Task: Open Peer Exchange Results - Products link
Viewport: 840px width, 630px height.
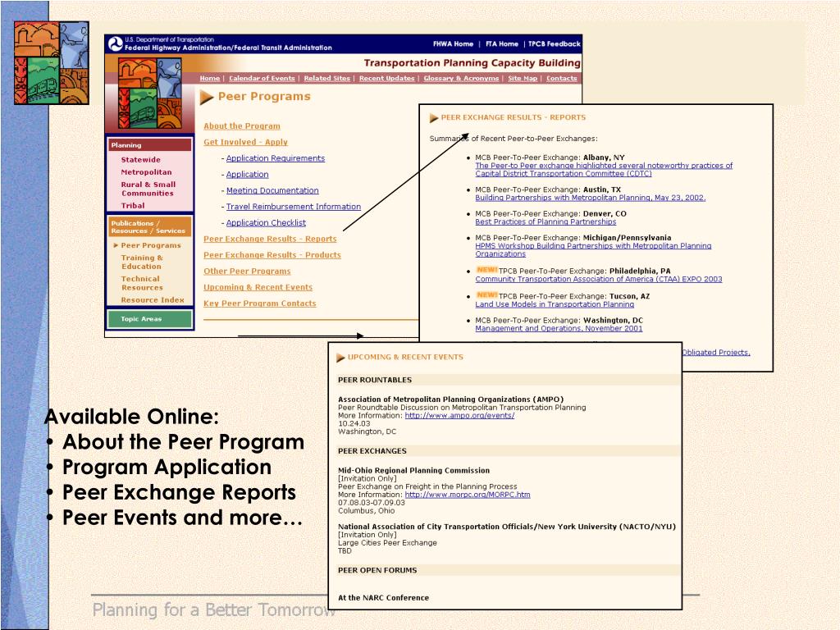Action: 272,255
